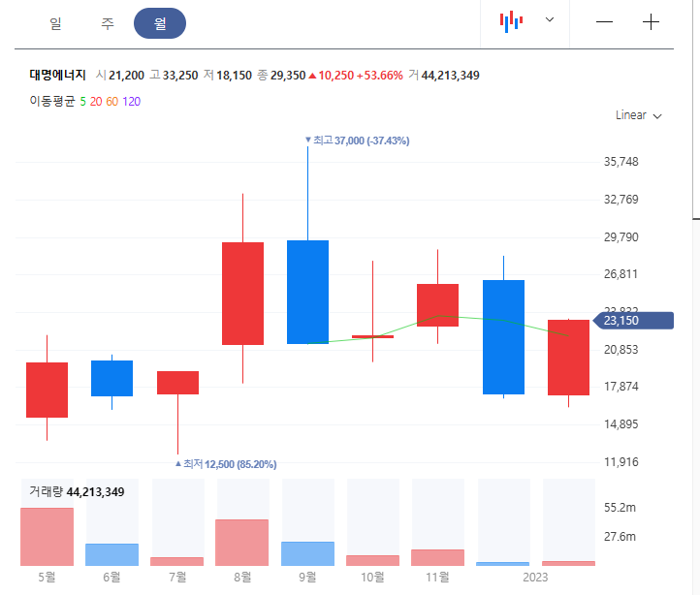Image resolution: width=700 pixels, height=595 pixels.
Task: Zoom in with the plus icon
Action: coord(651,22)
